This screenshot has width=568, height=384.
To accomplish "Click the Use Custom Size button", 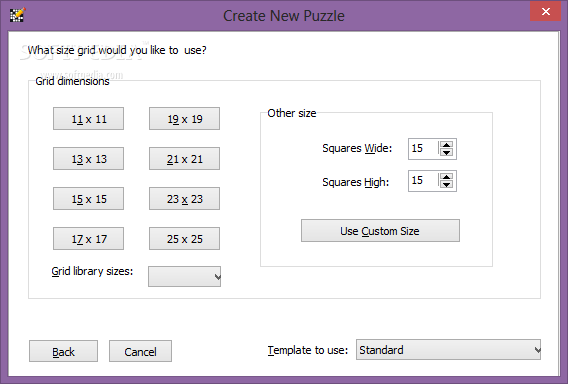I will click(380, 230).
